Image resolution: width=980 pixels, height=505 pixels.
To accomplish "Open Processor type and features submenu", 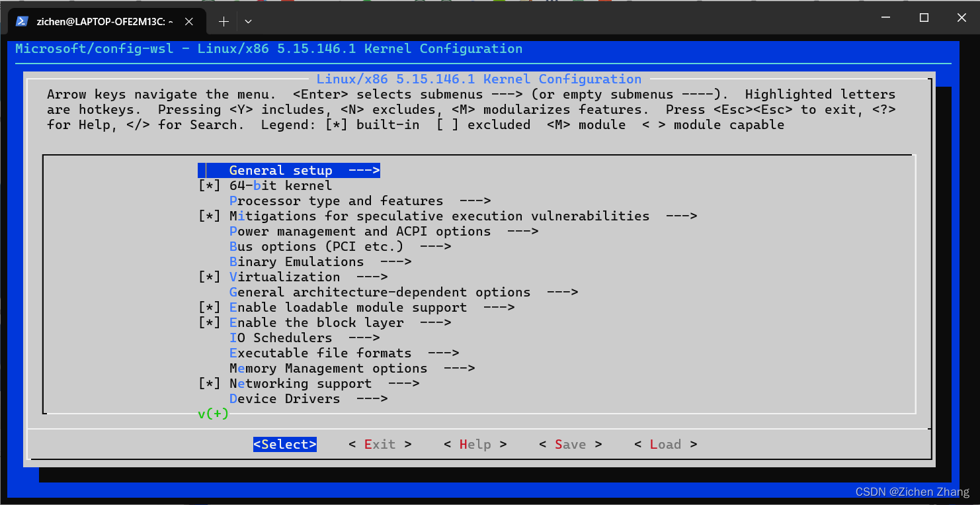I will (x=360, y=201).
